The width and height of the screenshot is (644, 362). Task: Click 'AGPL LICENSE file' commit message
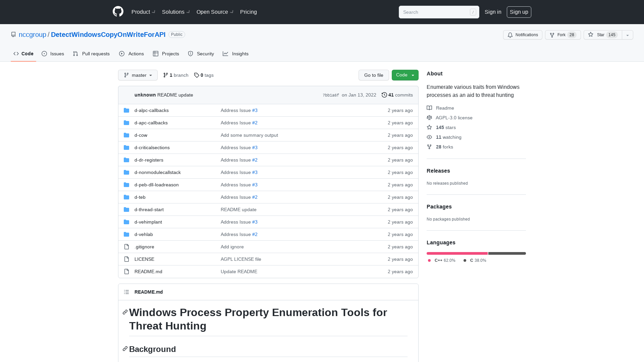coord(241,259)
